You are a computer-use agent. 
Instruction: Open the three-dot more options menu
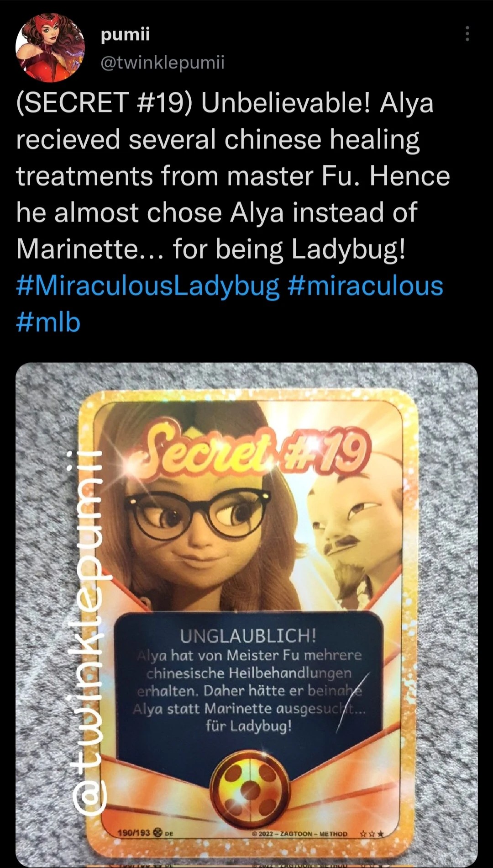pyautogui.click(x=467, y=34)
